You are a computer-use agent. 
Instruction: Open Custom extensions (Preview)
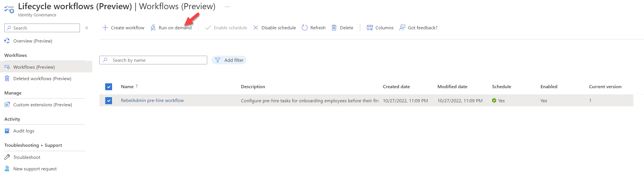coord(43,105)
